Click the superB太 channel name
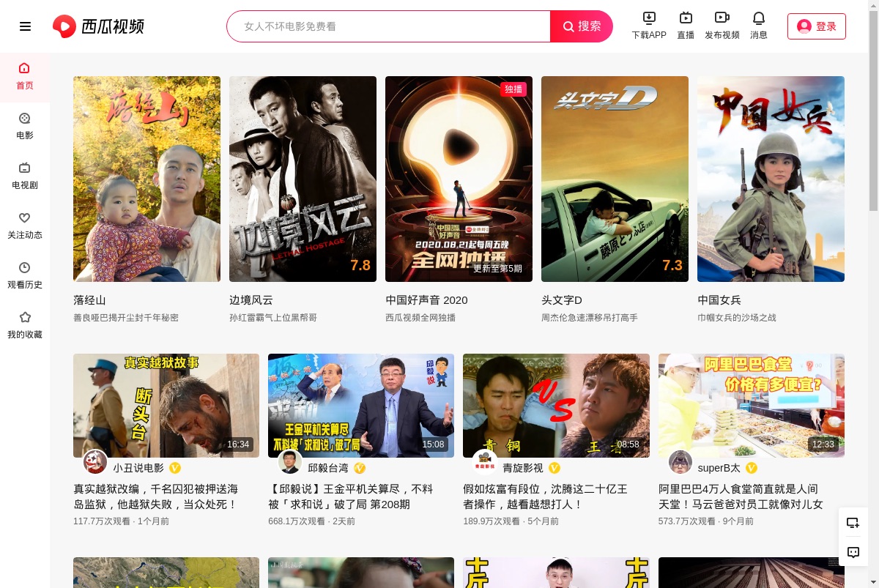 click(x=719, y=468)
